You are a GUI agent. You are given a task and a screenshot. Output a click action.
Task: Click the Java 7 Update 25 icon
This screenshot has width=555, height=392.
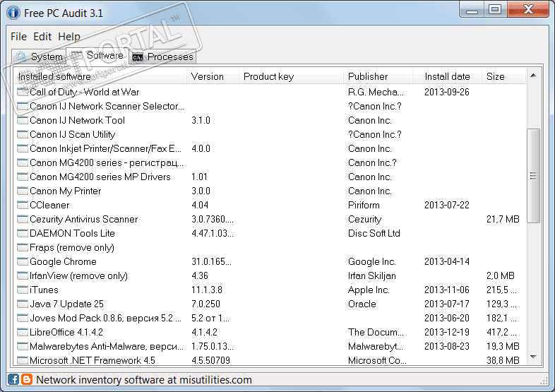pos(23,304)
